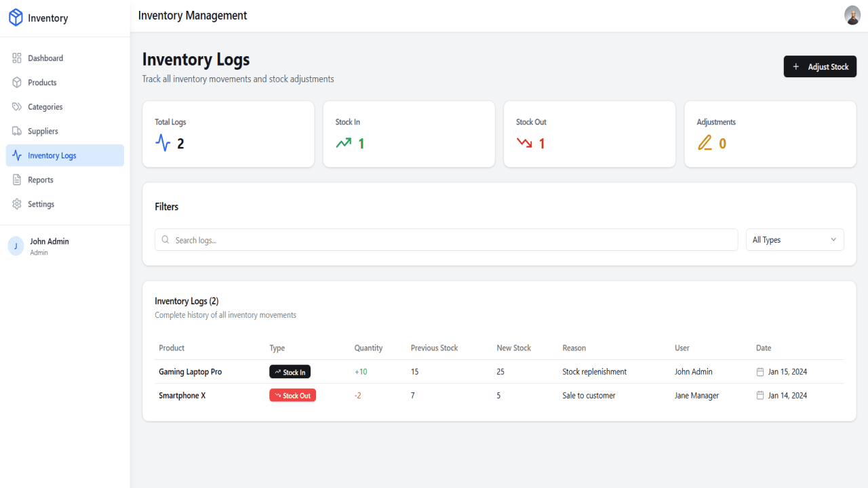
Task: Click the green Stock In trending-up icon
Action: click(344, 143)
